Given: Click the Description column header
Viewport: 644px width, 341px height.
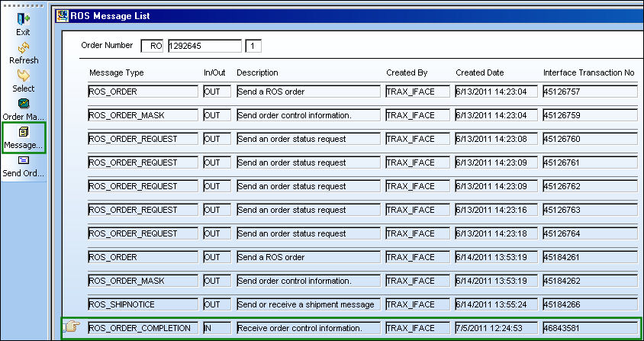Looking at the screenshot, I should 257,72.
